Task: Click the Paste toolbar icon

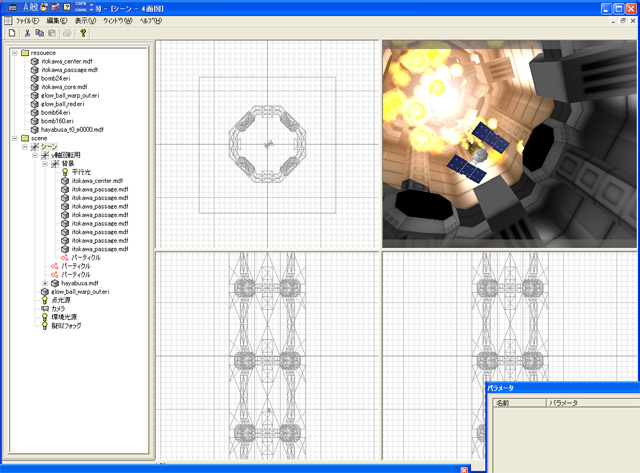Action: [52, 33]
